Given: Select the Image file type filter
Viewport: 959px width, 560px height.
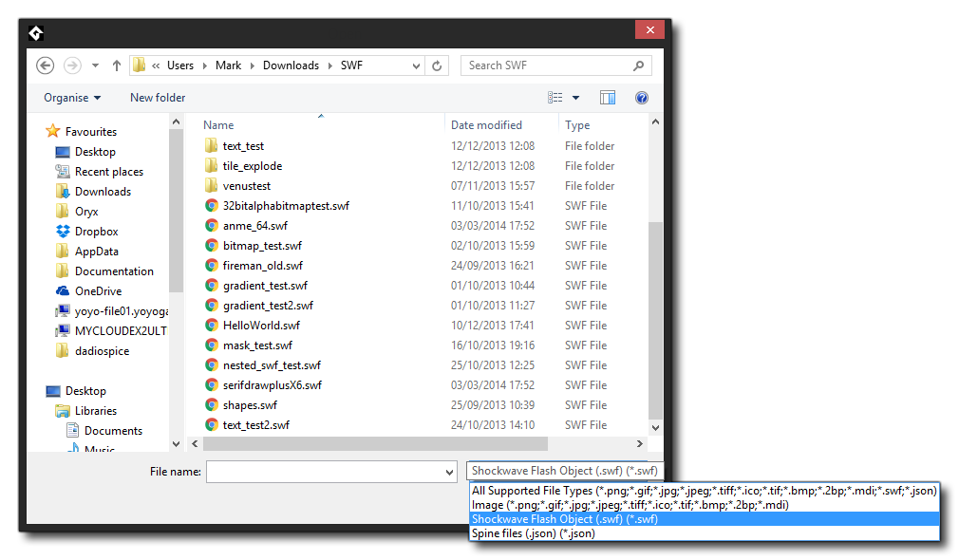Looking at the screenshot, I should [630, 505].
